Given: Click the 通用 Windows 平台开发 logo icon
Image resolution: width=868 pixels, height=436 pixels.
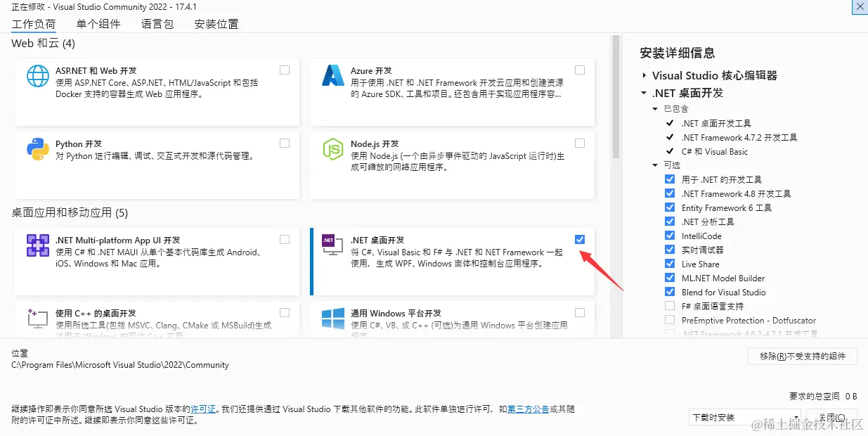Looking at the screenshot, I should tap(332, 319).
